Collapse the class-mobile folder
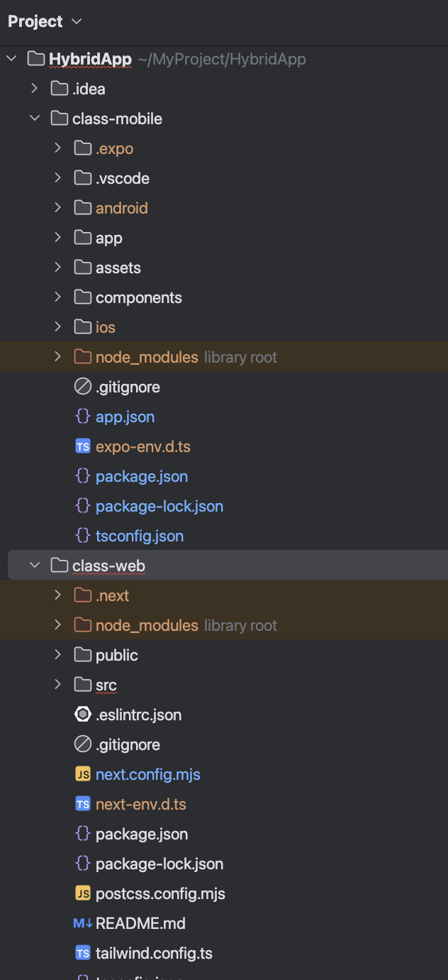Viewport: 448px width, 980px height. pyautogui.click(x=34, y=119)
